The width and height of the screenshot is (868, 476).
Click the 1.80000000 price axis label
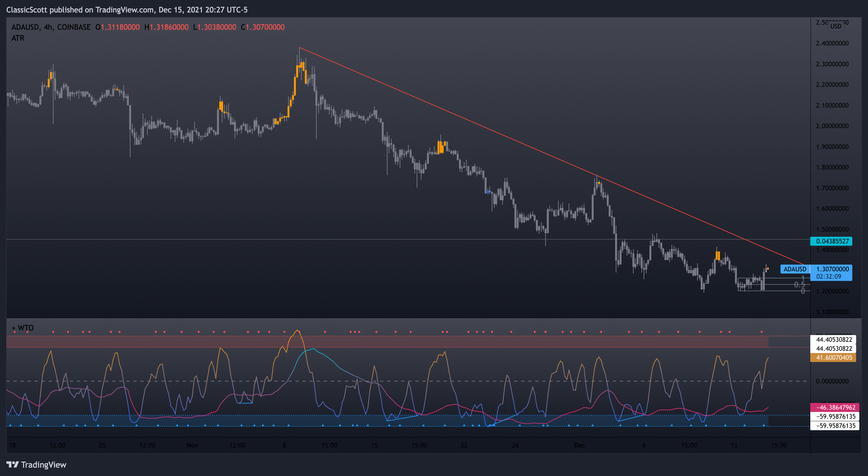click(832, 167)
